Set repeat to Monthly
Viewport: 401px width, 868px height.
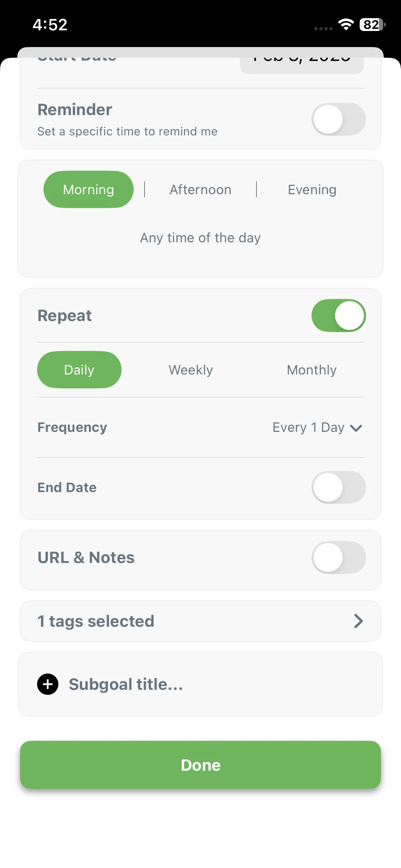click(x=312, y=370)
